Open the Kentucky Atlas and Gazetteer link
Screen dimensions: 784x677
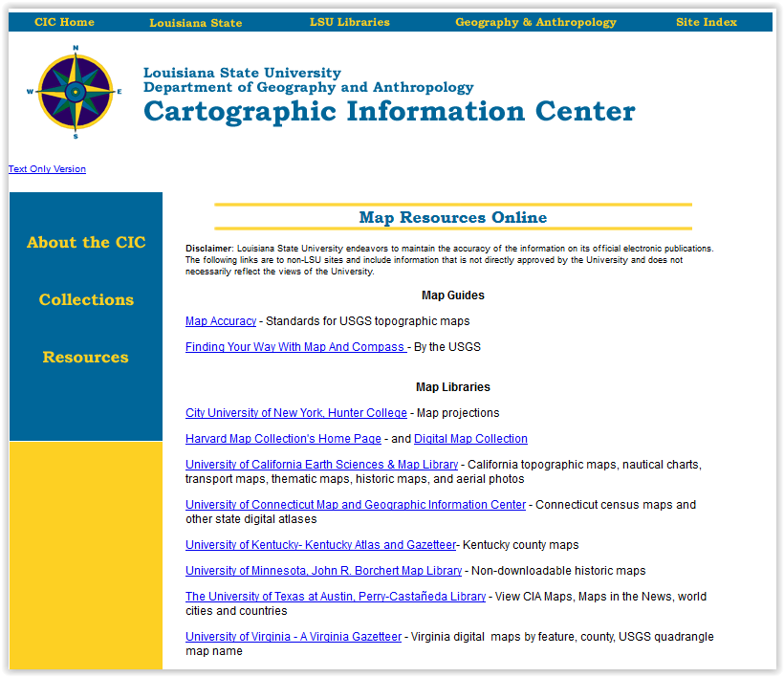click(320, 545)
